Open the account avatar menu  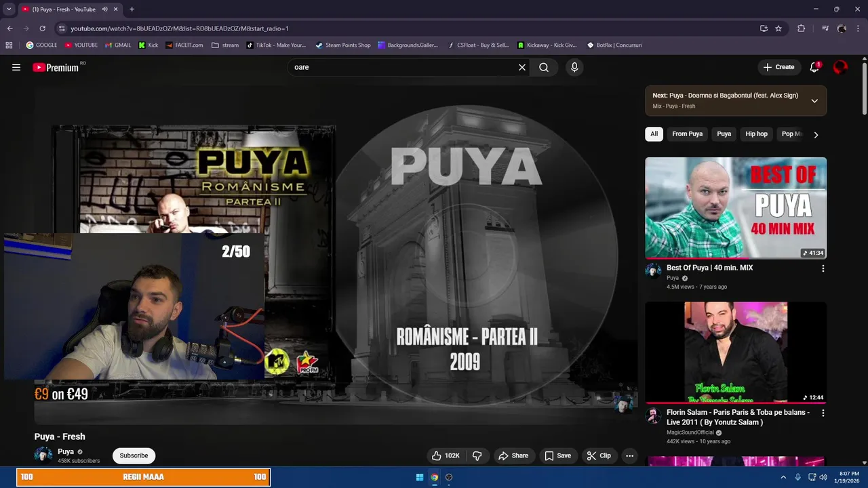pyautogui.click(x=840, y=67)
